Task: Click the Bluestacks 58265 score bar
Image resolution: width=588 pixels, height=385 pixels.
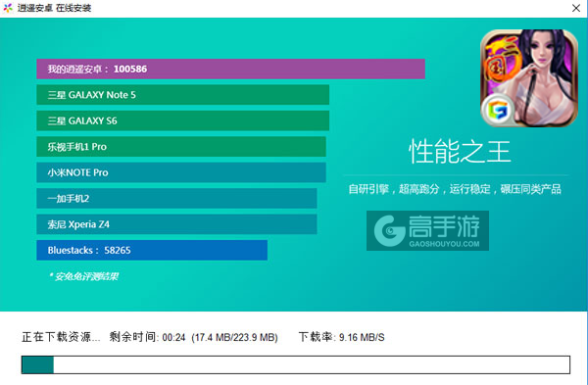Action: point(152,250)
